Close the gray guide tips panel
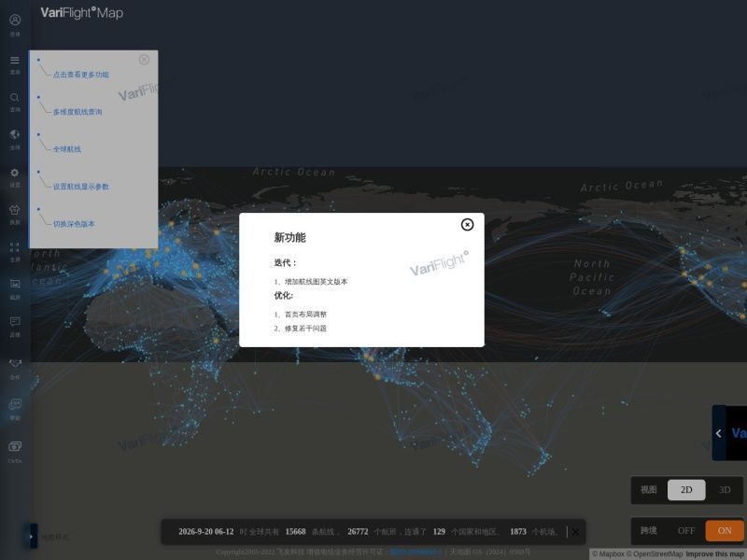747x560 pixels. pos(144,60)
